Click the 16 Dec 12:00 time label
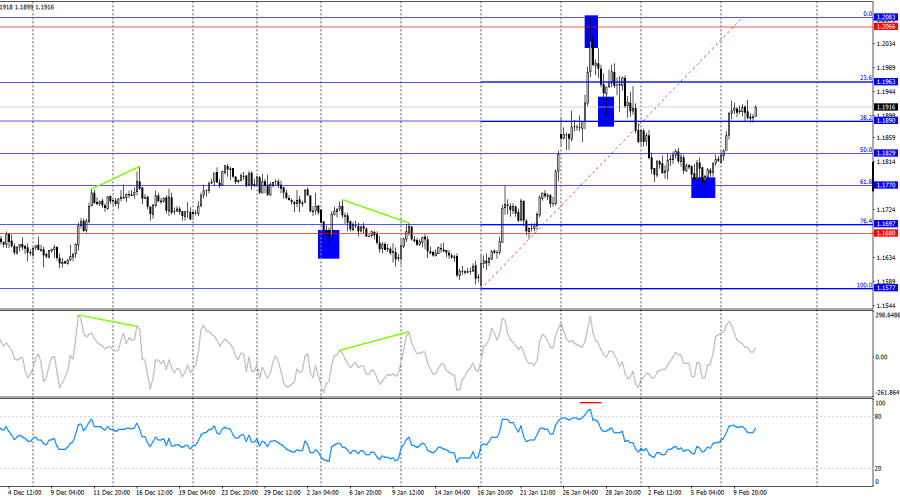Viewport: 900px width, 500px height. pyautogui.click(x=154, y=493)
